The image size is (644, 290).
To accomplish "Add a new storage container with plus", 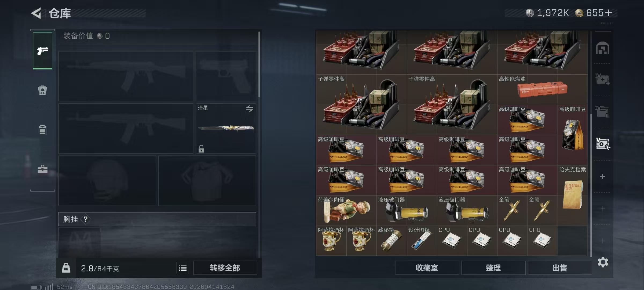I will click(603, 176).
